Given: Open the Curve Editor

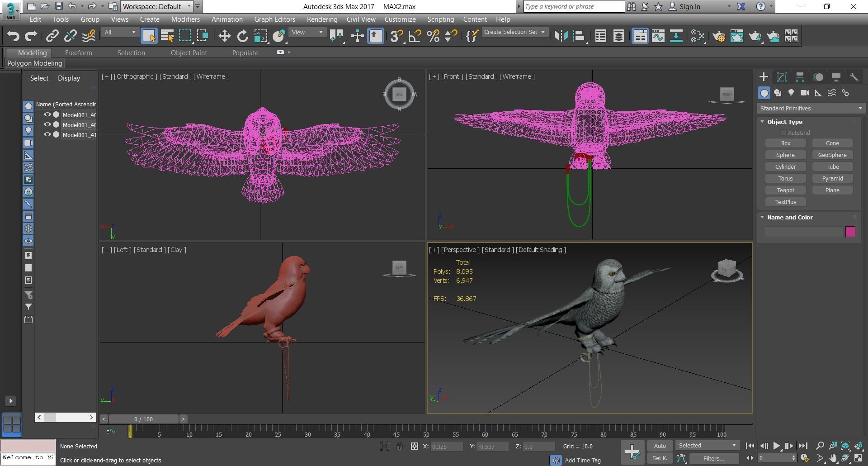Looking at the screenshot, I should (x=658, y=36).
